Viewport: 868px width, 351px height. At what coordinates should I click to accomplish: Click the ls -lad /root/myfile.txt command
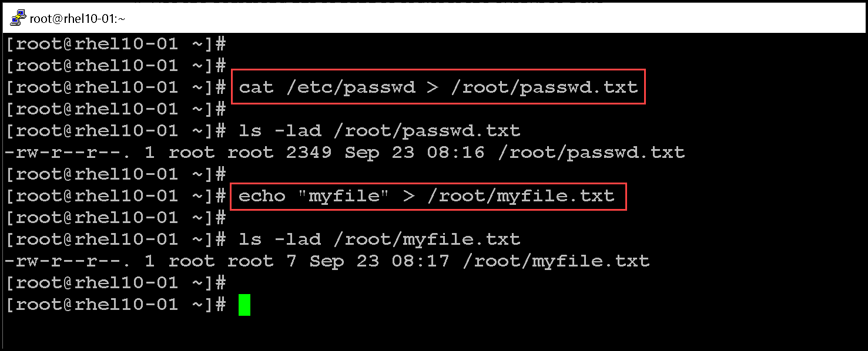coord(379,239)
